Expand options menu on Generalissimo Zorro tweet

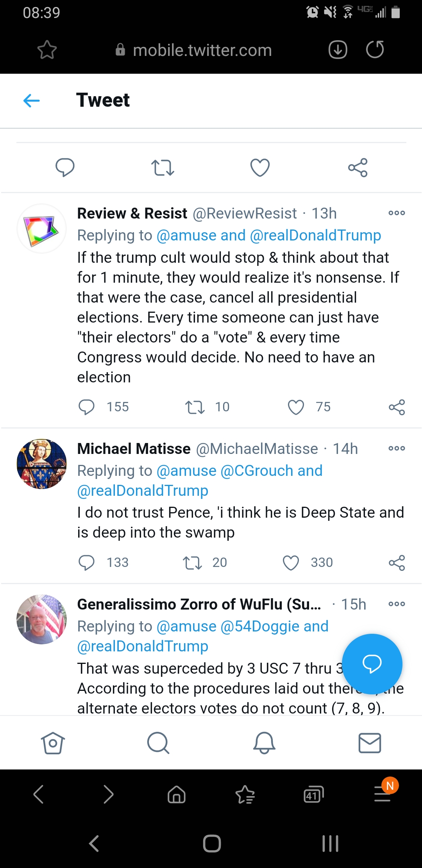point(397,604)
